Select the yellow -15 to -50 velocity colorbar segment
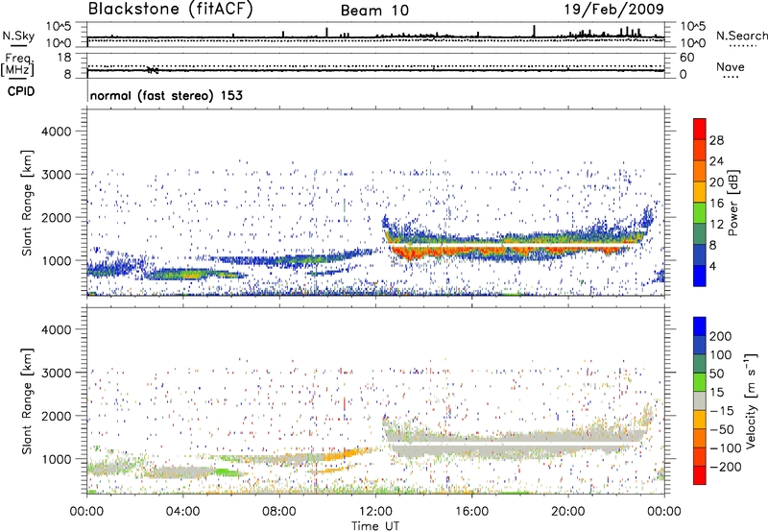Viewport: 768px width, 532px height. [x=700, y=420]
